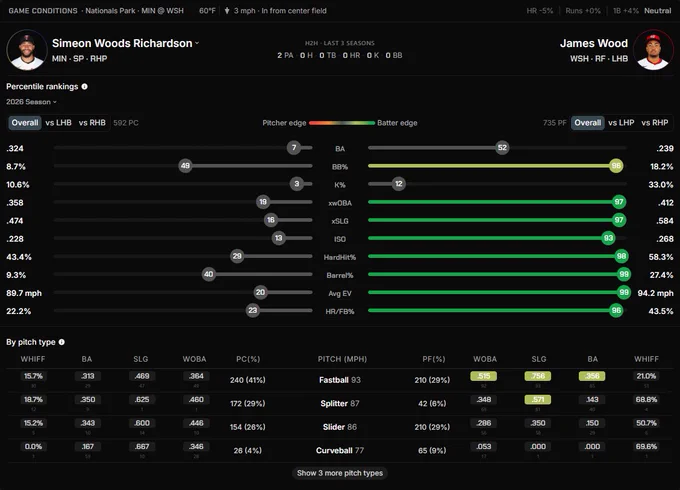680x490 pixels.
Task: Click the batter Avg EV value 94.2 mph
Action: (x=655, y=293)
